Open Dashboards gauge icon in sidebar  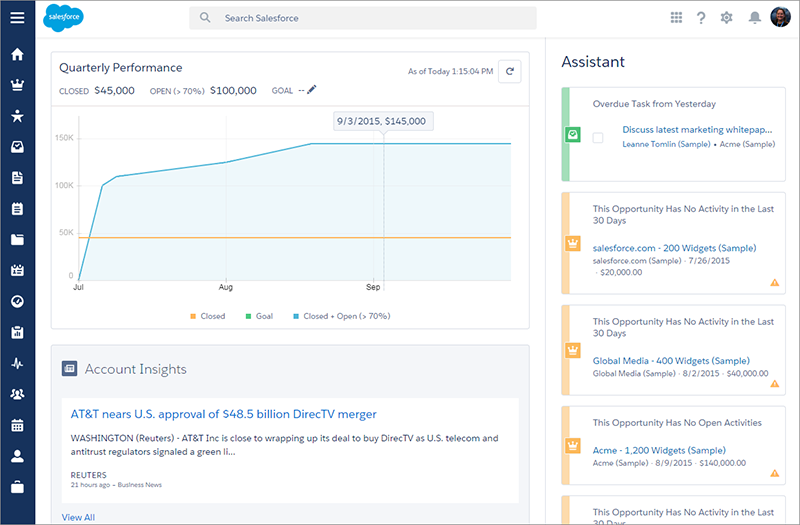17,302
